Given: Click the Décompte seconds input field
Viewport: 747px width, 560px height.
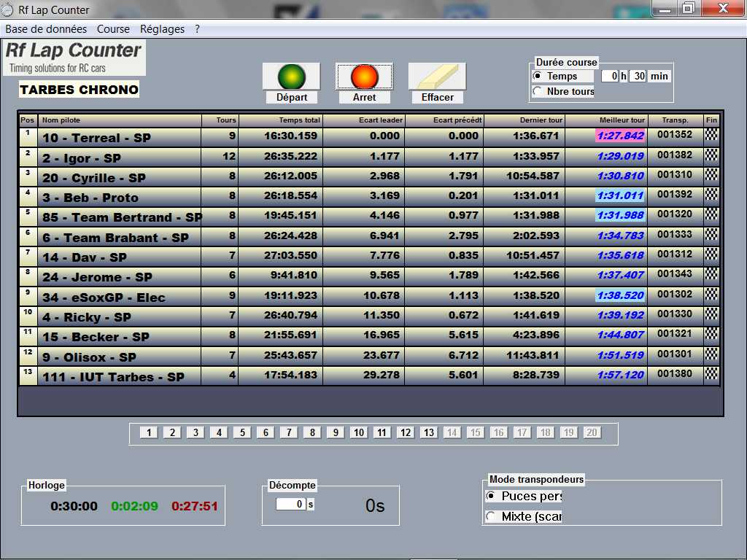Looking at the screenshot, I should coord(290,504).
